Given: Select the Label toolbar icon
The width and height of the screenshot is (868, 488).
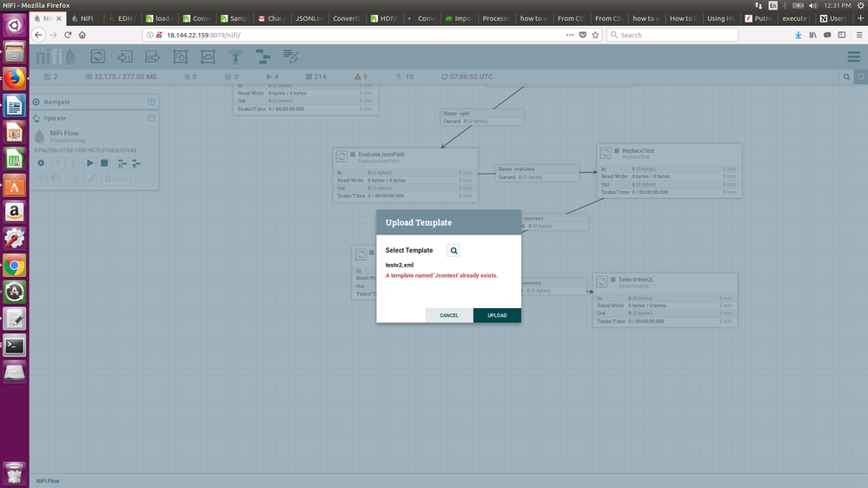Looking at the screenshot, I should click(290, 56).
